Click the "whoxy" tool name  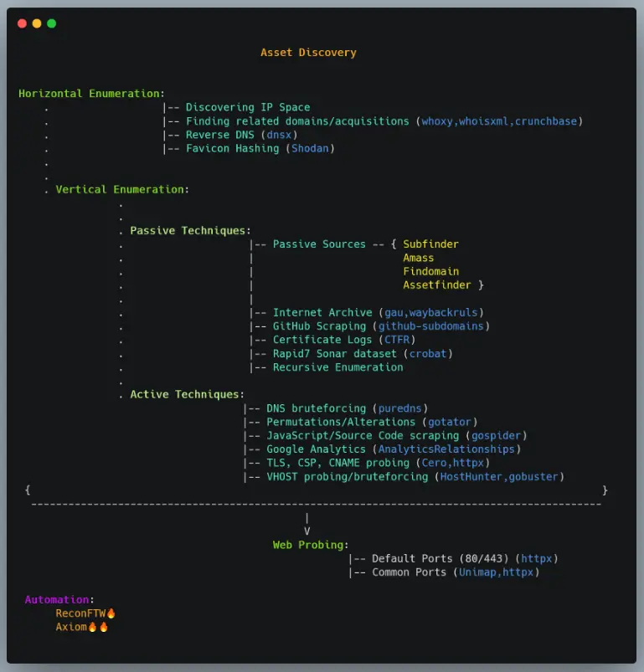(437, 121)
